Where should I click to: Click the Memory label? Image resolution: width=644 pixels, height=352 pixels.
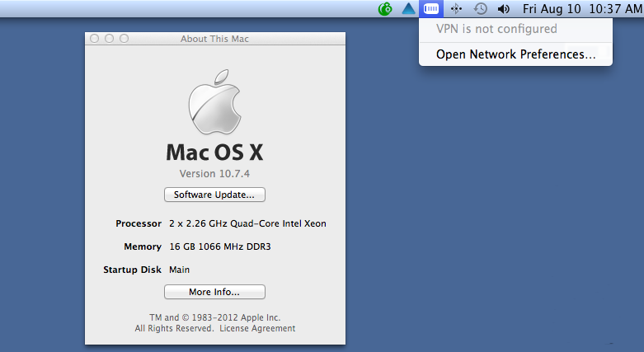click(143, 246)
